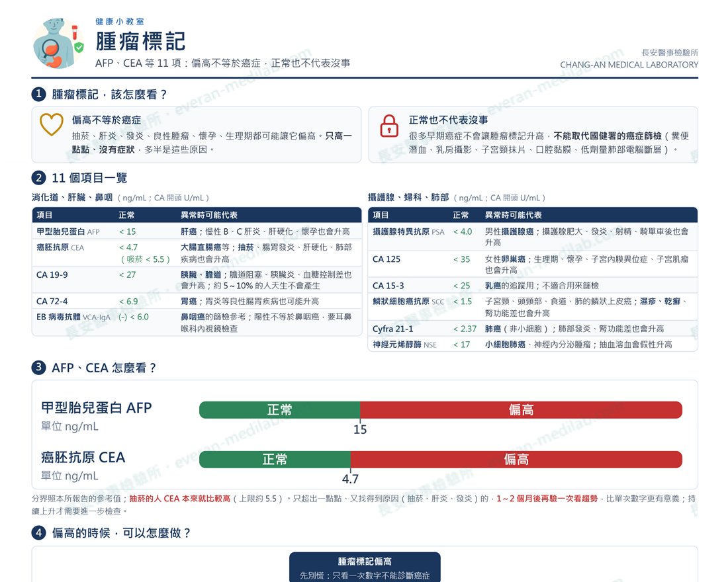The image size is (728, 582).
Task: Click the red padlock icon beside 正常也不代表沒事
Action: pos(389,126)
